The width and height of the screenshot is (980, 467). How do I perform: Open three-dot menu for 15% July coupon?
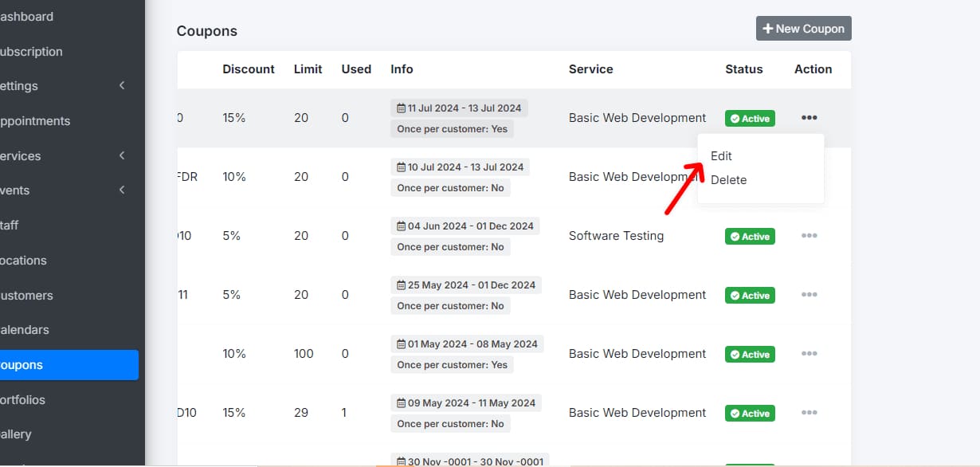(809, 118)
